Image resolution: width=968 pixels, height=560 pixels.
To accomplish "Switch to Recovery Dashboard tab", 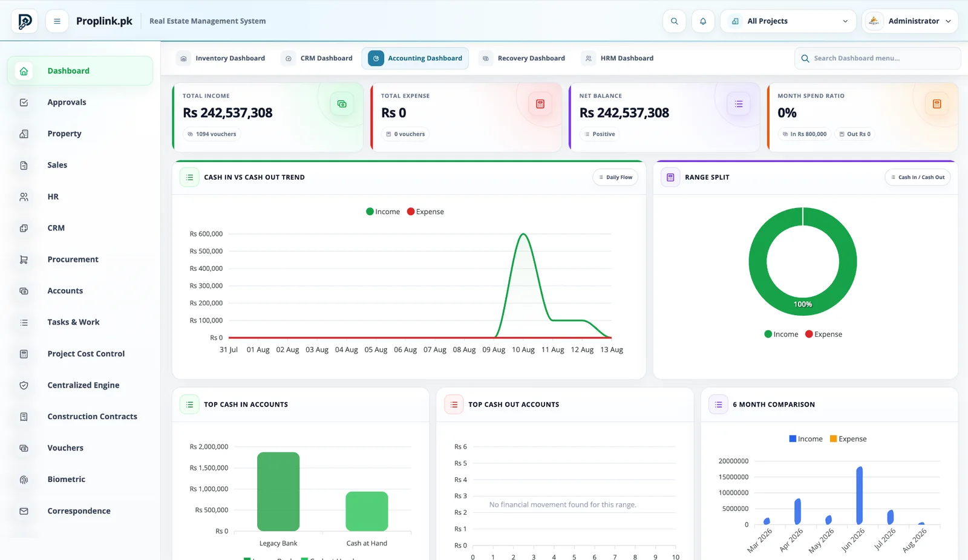I will 523,59.
